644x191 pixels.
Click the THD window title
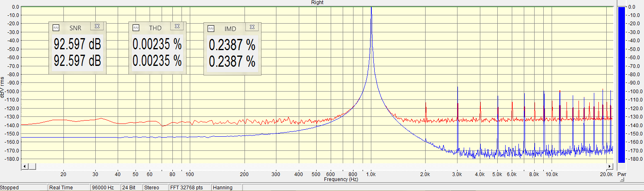[155, 28]
